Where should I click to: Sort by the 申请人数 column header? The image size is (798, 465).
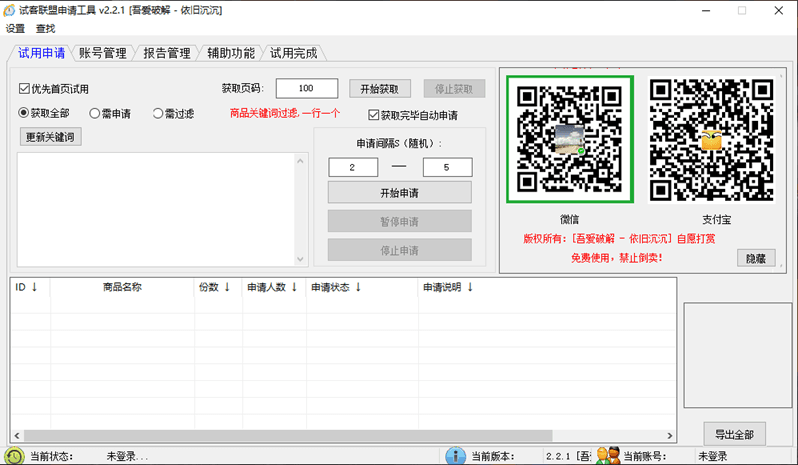[x=274, y=287]
